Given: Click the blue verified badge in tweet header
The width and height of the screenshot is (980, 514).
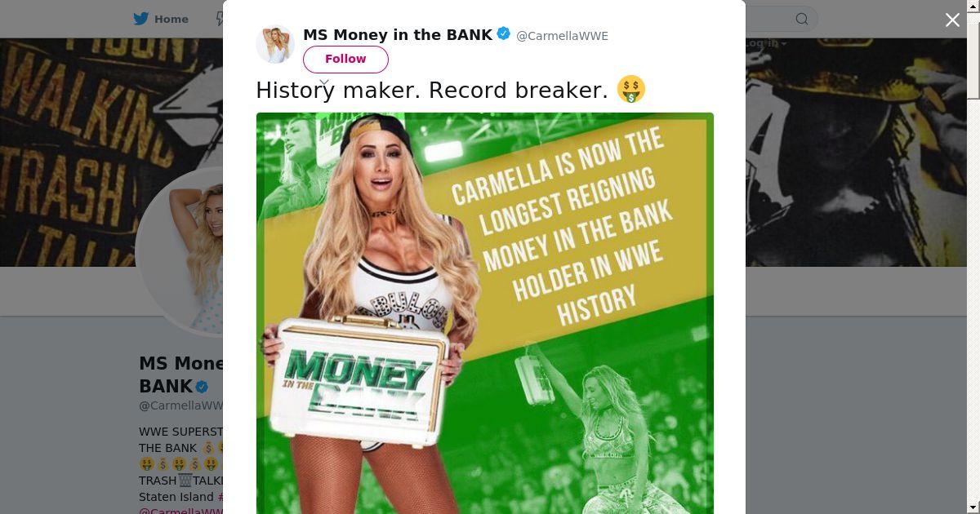Looking at the screenshot, I should [504, 34].
